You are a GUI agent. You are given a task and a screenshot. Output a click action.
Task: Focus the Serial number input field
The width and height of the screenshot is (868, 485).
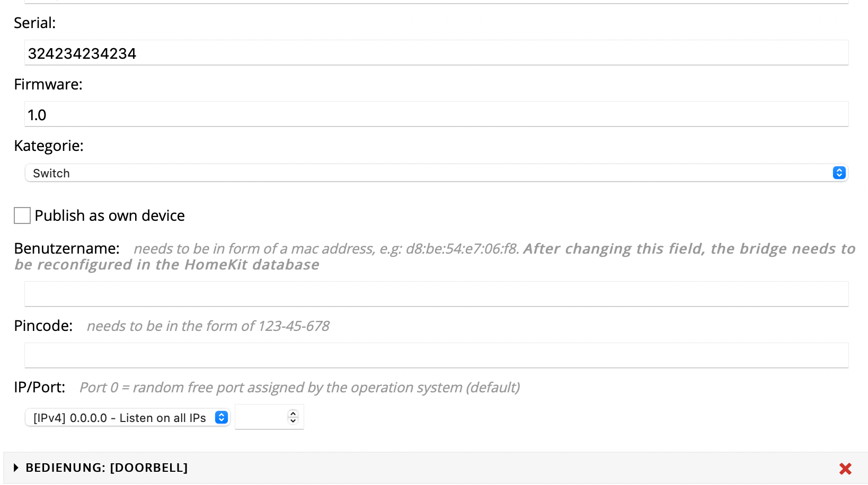436,53
